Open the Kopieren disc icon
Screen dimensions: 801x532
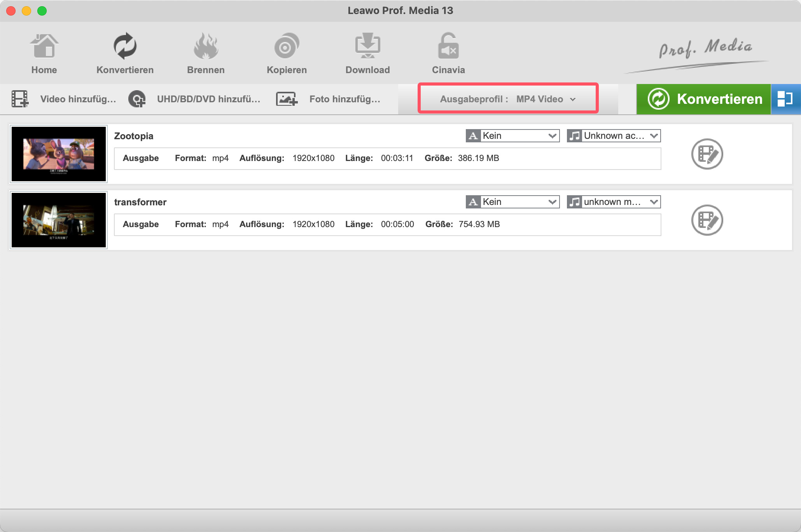pyautogui.click(x=287, y=46)
